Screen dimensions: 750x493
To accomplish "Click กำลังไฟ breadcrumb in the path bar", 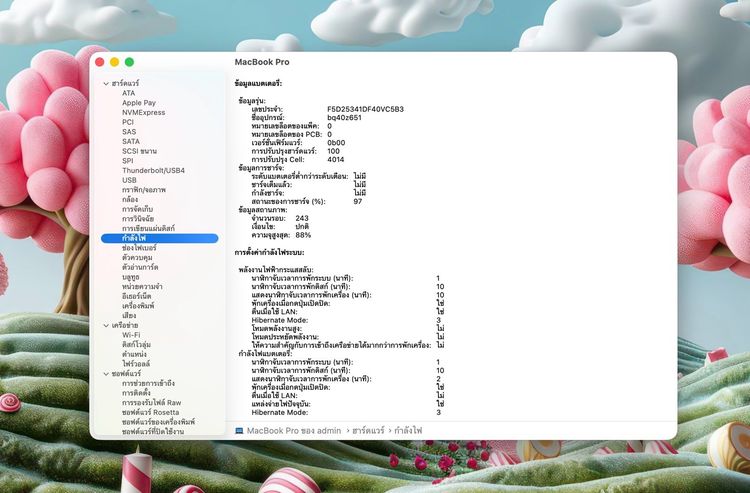I will click(x=408, y=431).
